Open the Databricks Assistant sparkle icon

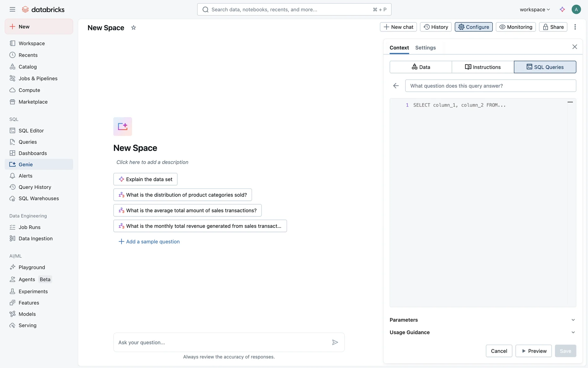562,10
